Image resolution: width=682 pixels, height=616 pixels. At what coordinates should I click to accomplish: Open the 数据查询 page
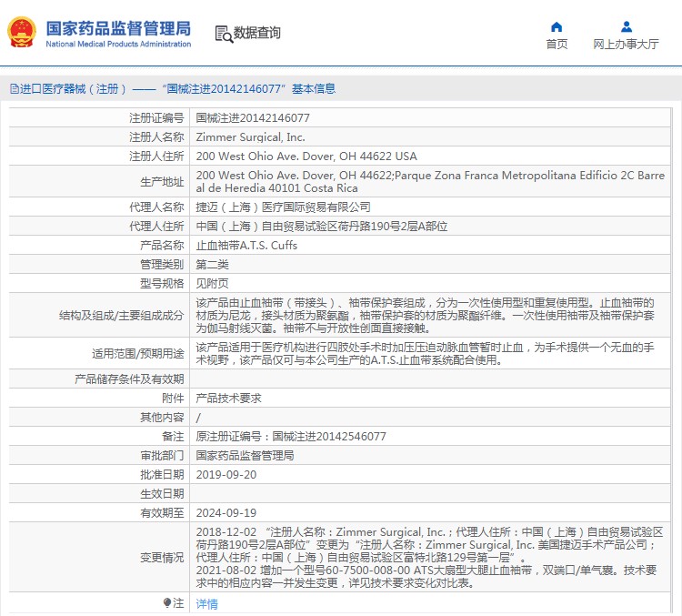[x=256, y=33]
